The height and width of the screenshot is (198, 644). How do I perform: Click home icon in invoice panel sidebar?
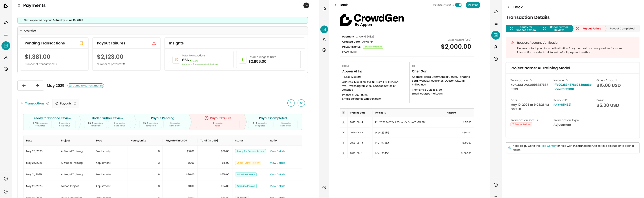click(x=324, y=9)
